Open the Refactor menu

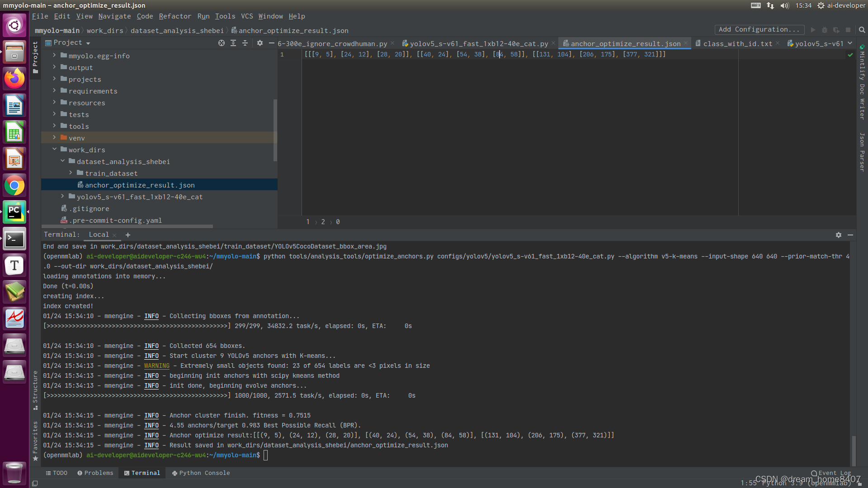(175, 16)
